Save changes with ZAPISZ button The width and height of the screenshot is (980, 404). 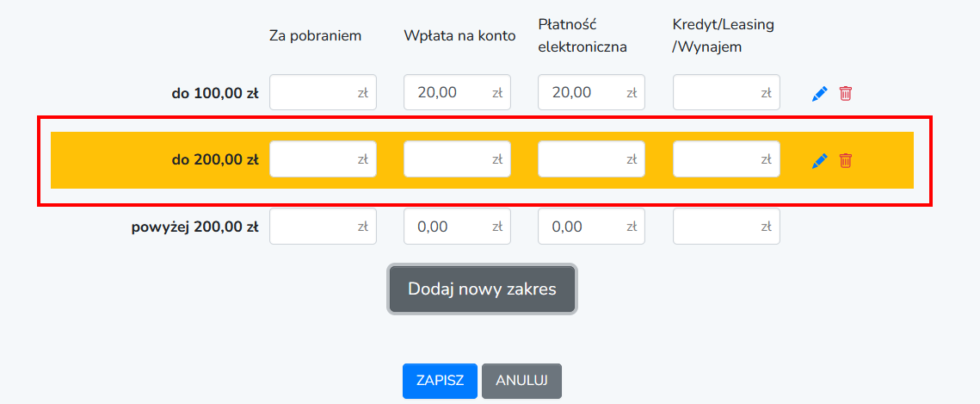pos(440,381)
